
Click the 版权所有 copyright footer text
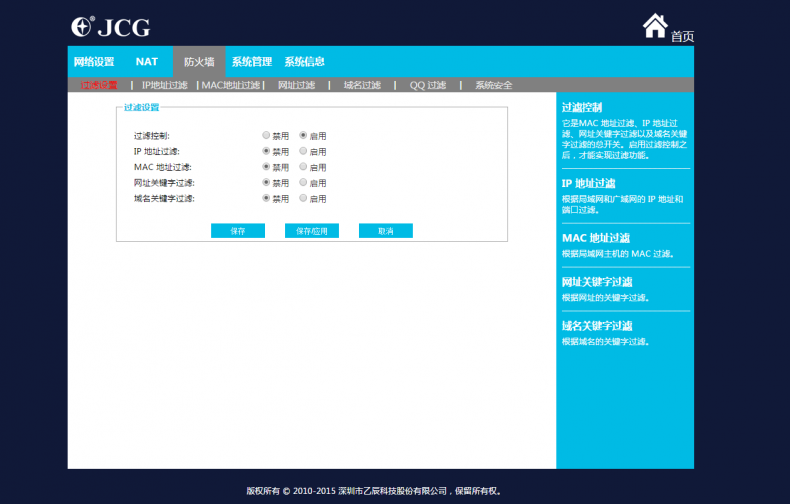pos(374,491)
